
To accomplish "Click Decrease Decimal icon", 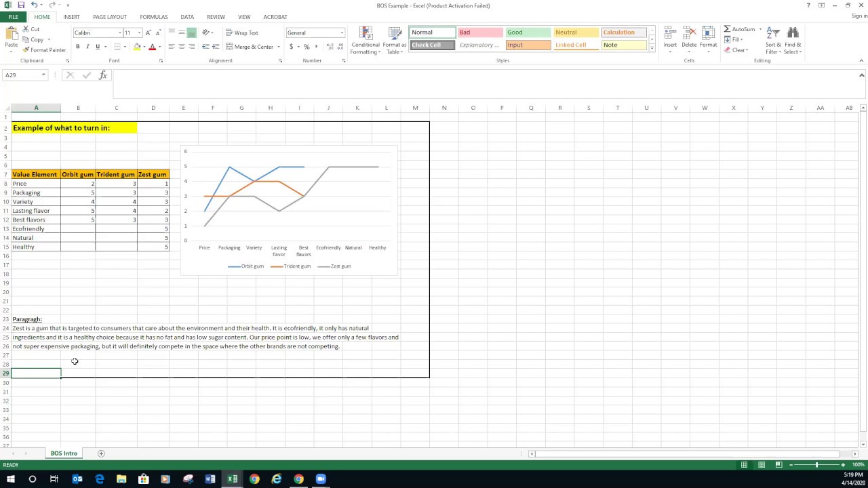I will pyautogui.click(x=339, y=47).
